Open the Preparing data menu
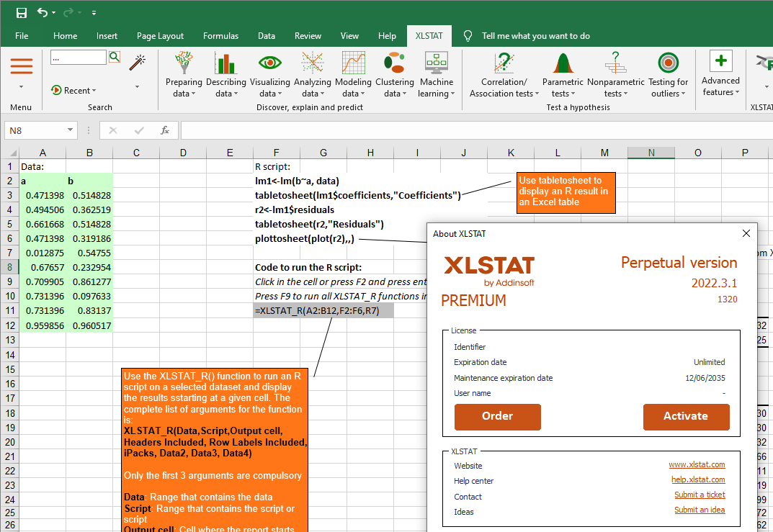Screen dimensions: 773x532 (x=184, y=74)
